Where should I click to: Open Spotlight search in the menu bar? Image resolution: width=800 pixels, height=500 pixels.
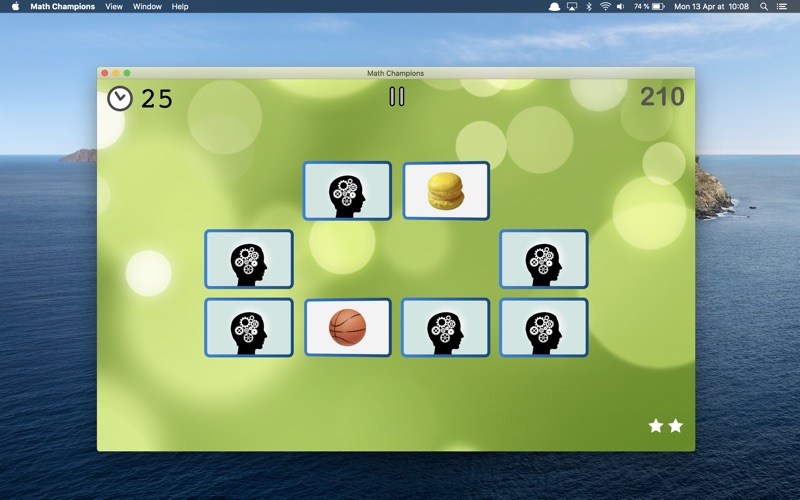(764, 7)
